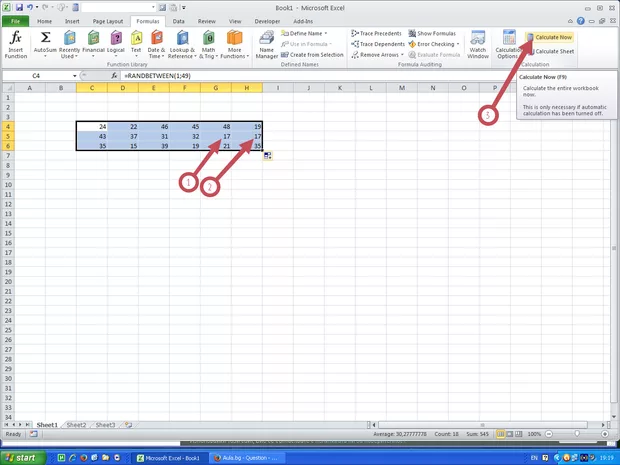Open the Insert Function dialog
The height and width of the screenshot is (465, 620).
click(15, 45)
